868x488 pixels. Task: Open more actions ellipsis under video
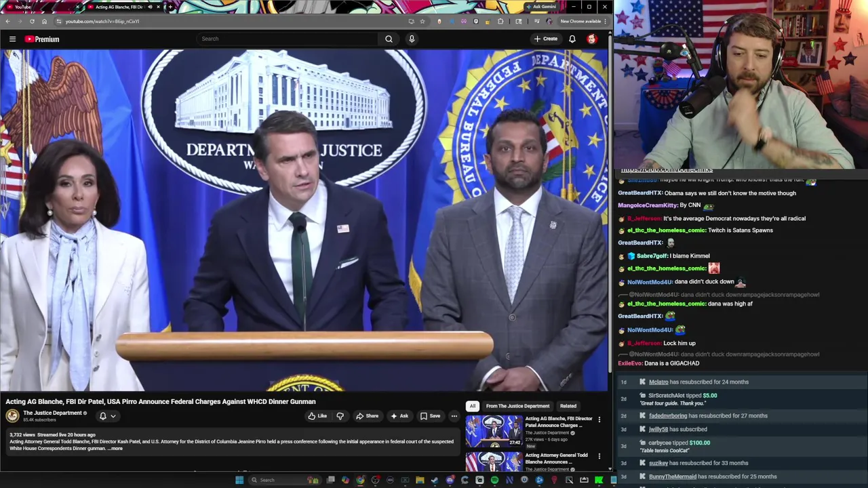pos(454,416)
